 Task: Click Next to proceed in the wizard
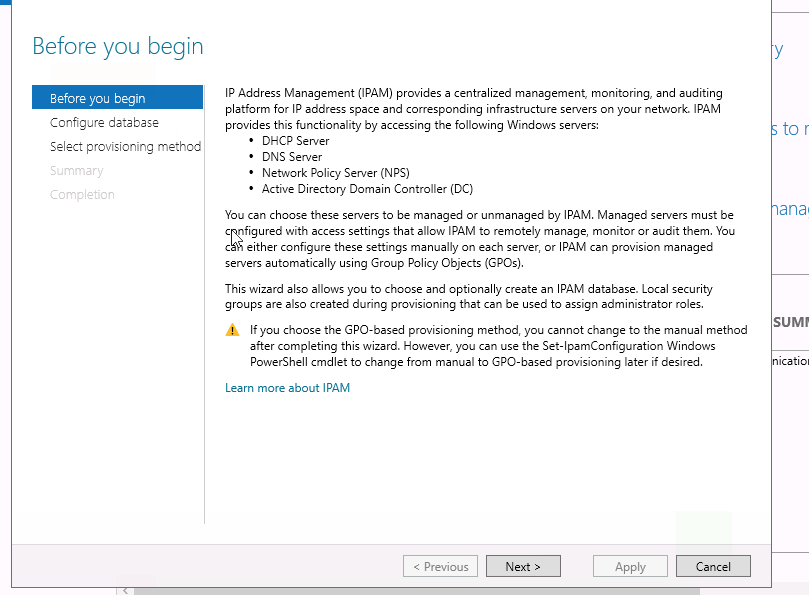[x=523, y=565]
